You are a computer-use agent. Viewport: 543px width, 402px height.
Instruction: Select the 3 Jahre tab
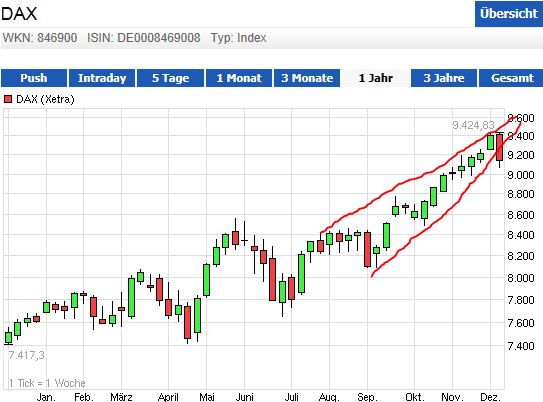[x=444, y=78]
